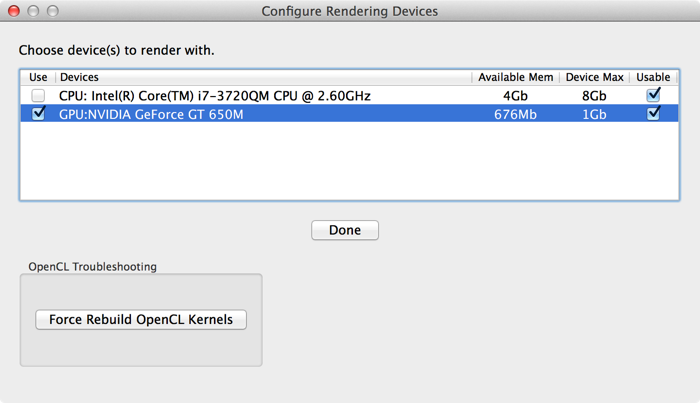The image size is (700, 403).
Task: Uncheck the NVIDIA GeForce GT 650M Use checkbox
Action: 38,113
